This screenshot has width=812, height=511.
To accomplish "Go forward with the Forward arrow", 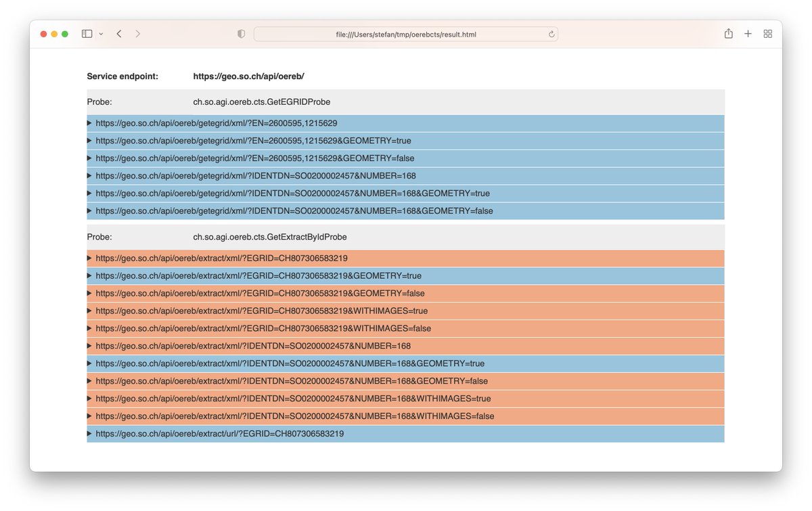I will coord(138,34).
